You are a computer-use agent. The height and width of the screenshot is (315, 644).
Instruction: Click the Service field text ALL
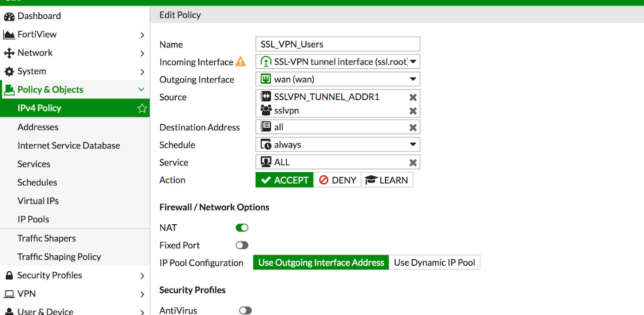pyautogui.click(x=282, y=162)
